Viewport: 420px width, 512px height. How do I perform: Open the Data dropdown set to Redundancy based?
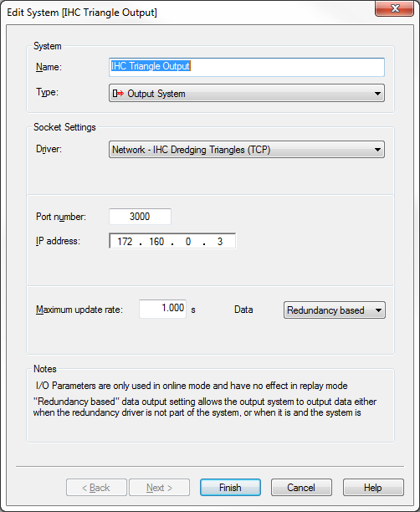point(335,310)
